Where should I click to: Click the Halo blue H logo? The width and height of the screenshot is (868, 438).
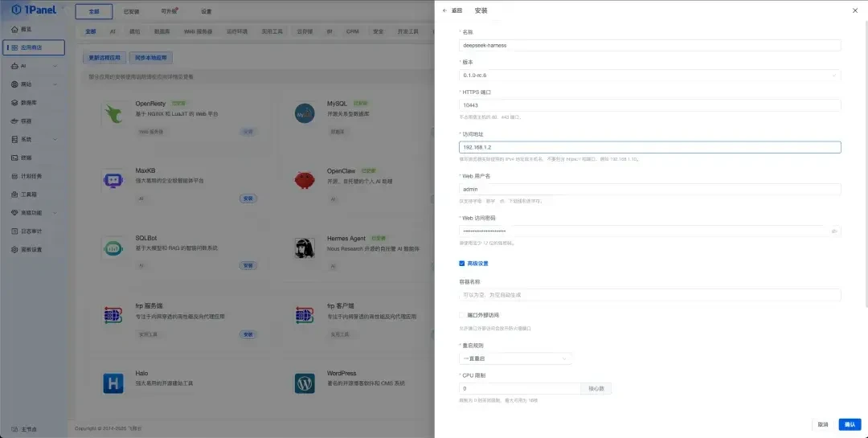(113, 383)
